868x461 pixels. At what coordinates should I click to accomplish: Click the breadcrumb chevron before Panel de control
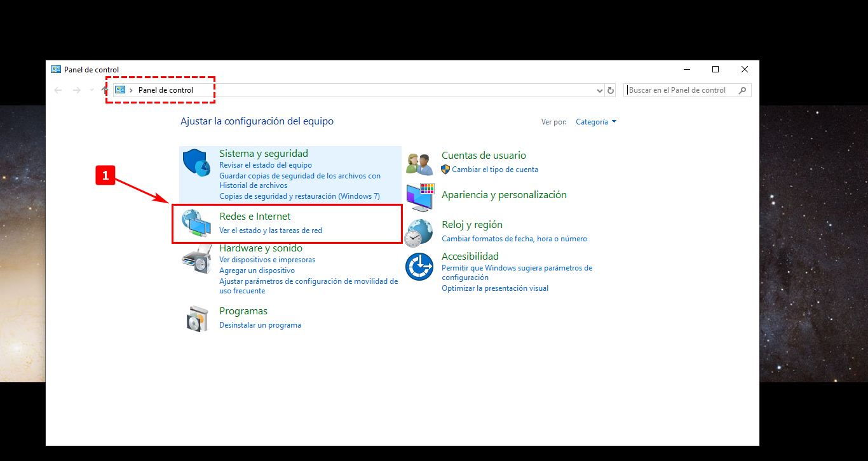point(132,90)
